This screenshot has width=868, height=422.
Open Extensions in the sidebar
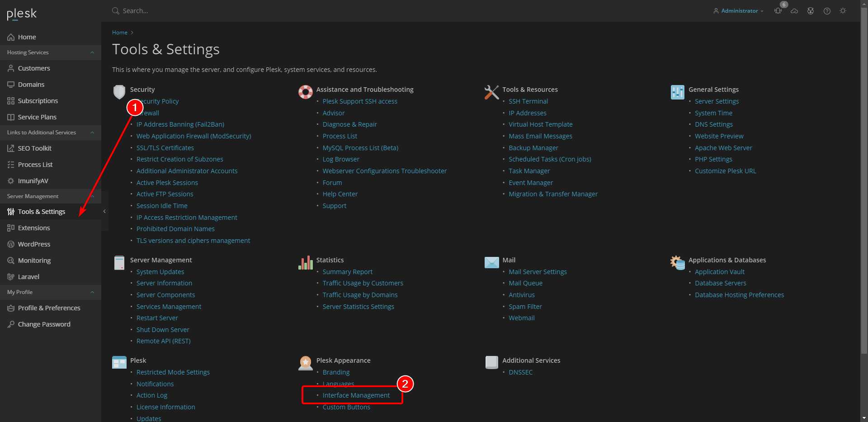[51, 228]
